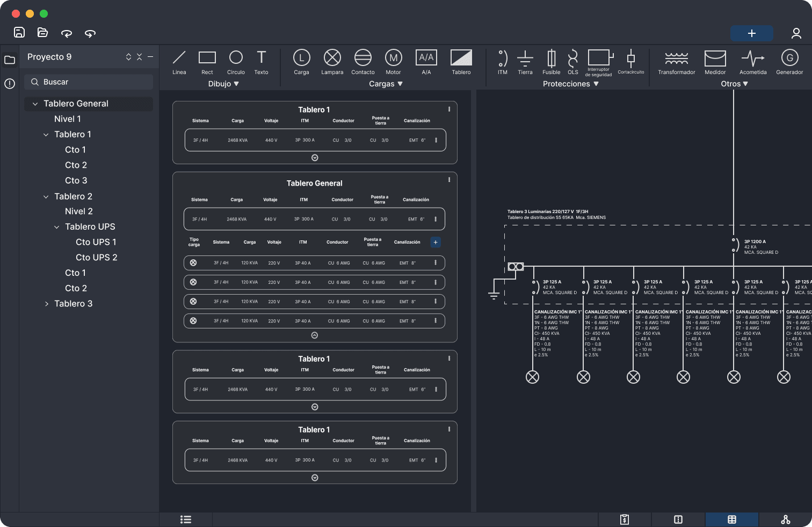Select the Generador symbol
This screenshot has height=527, width=812.
tap(789, 62)
